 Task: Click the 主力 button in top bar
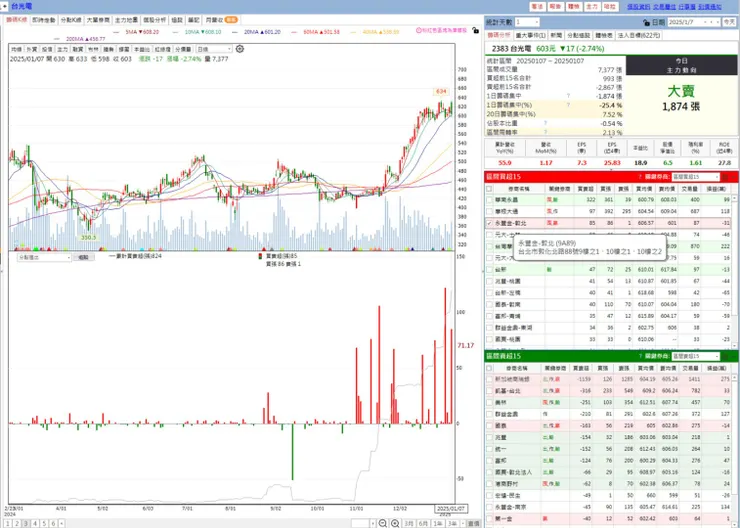tap(592, 7)
